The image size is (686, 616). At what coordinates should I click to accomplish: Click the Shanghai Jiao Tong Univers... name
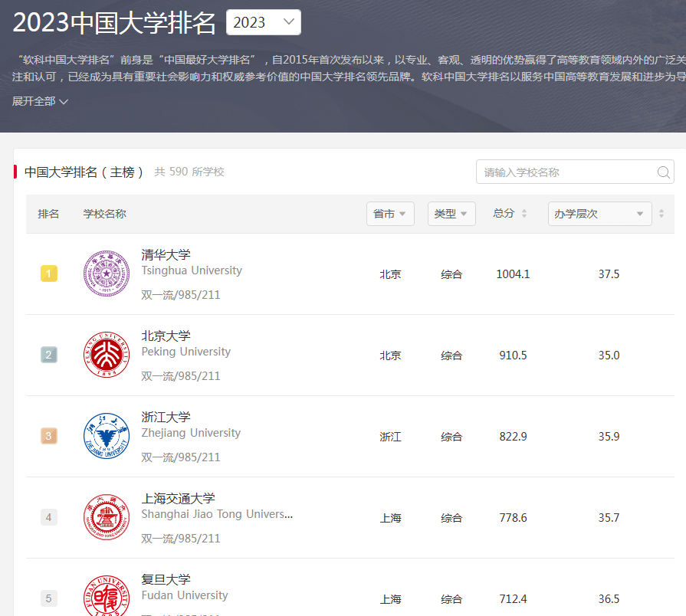pyautogui.click(x=217, y=514)
